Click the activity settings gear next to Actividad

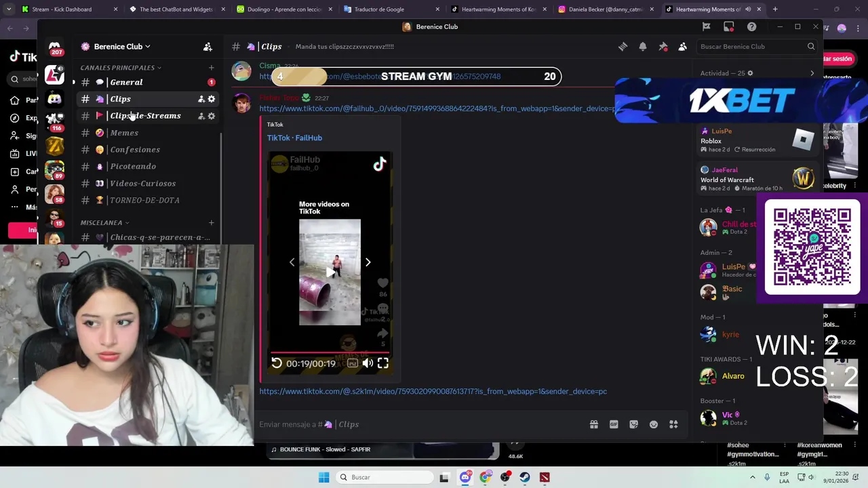coord(749,73)
